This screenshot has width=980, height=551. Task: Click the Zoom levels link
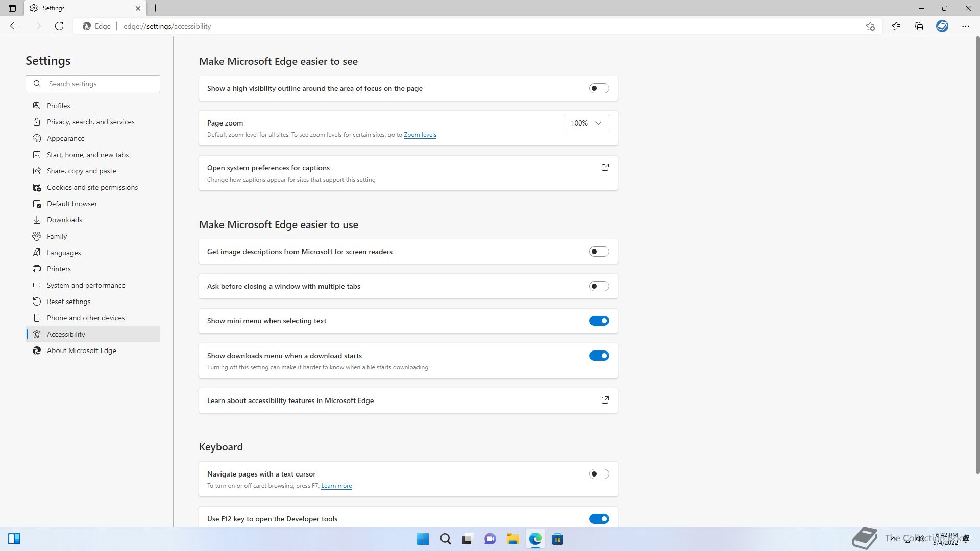coord(420,135)
